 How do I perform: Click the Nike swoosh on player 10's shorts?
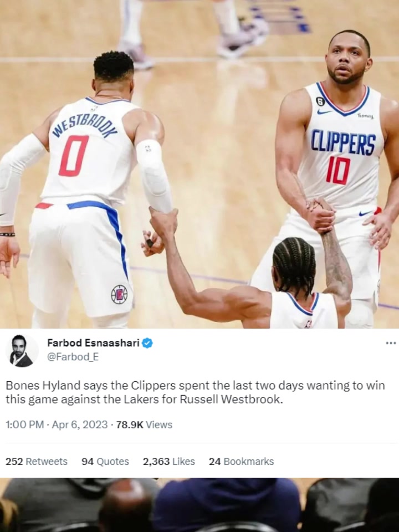pos(366,213)
